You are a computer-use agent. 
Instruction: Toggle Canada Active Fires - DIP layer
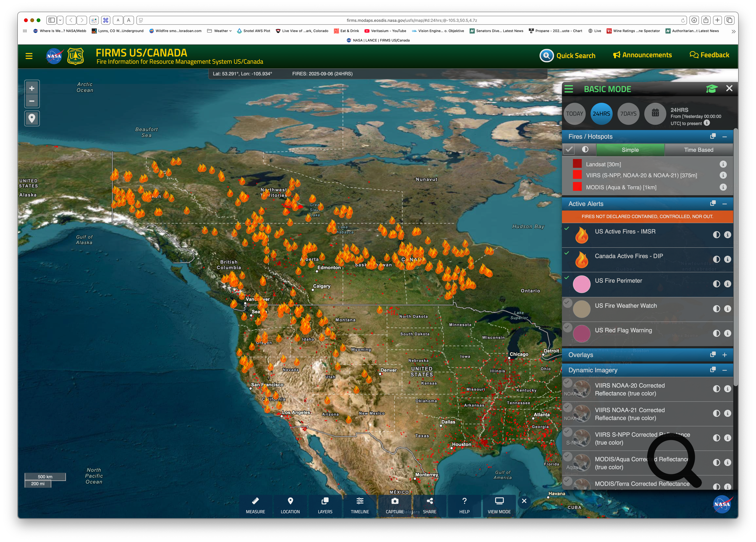567,253
